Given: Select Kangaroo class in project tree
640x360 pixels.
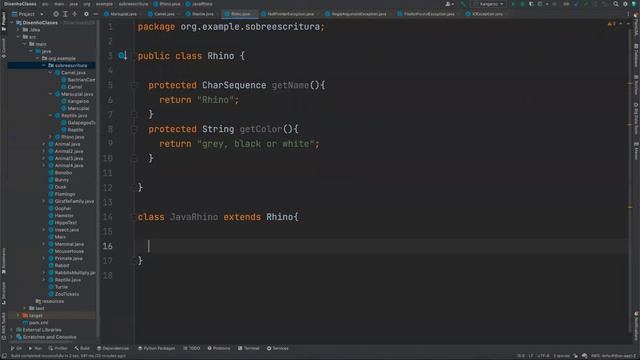Looking at the screenshot, I should click(x=75, y=101).
